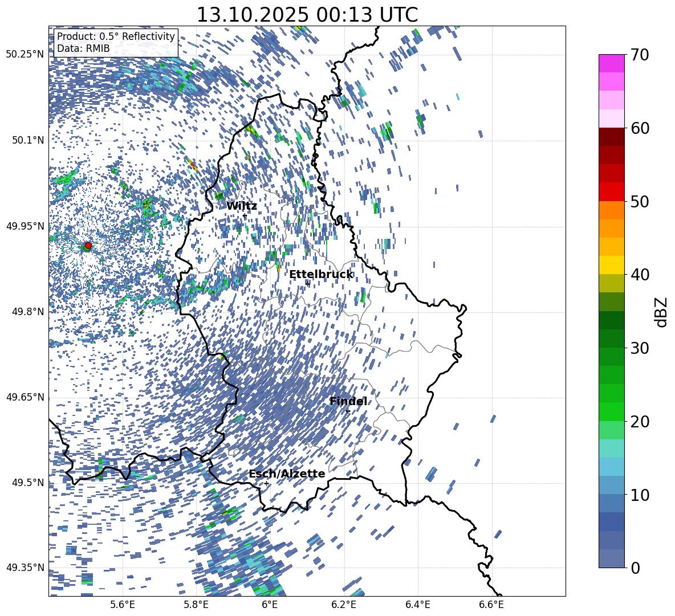Click the 20 colorbar tick label
The image size is (675, 616).
point(640,422)
